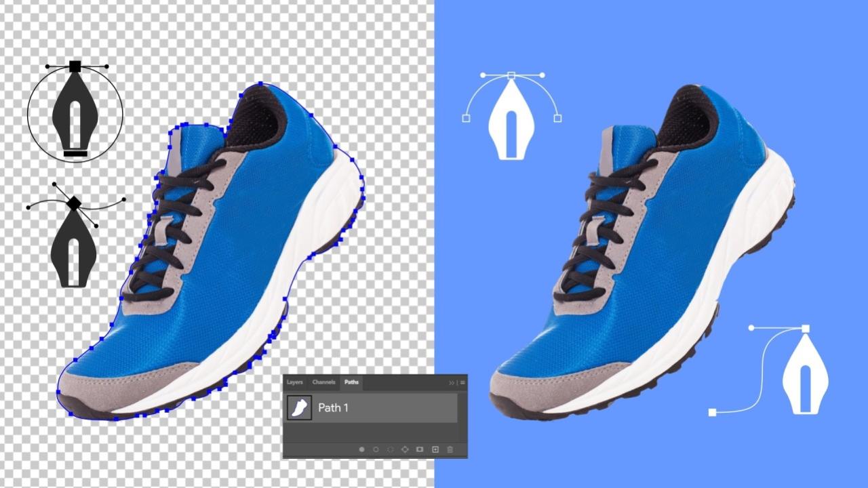Create a new path with plus icon
The width and height of the screenshot is (868, 488).
pos(435,449)
